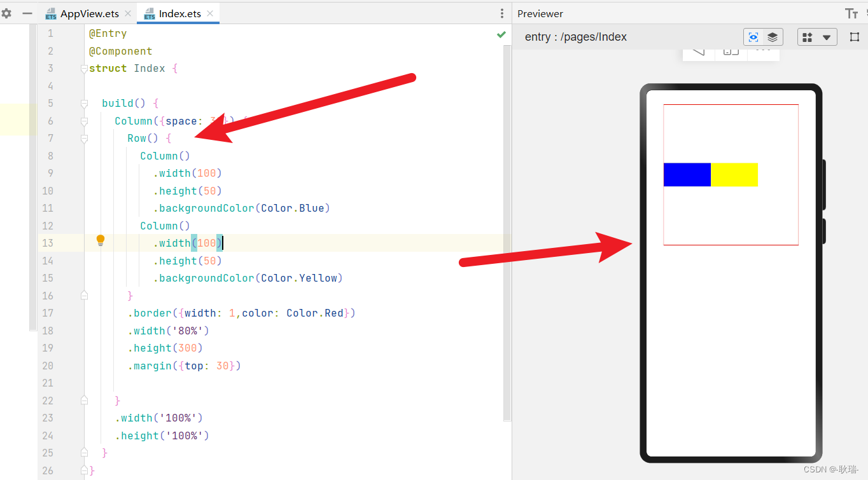This screenshot has width=868, height=480.
Task: Click the @Entry decorator on line 1
Action: point(108,34)
